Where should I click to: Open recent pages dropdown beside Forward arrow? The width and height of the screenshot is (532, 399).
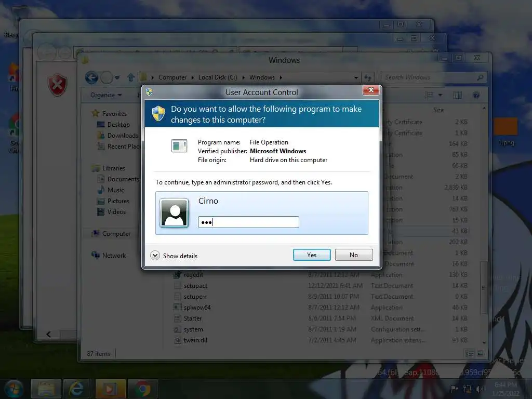(117, 78)
